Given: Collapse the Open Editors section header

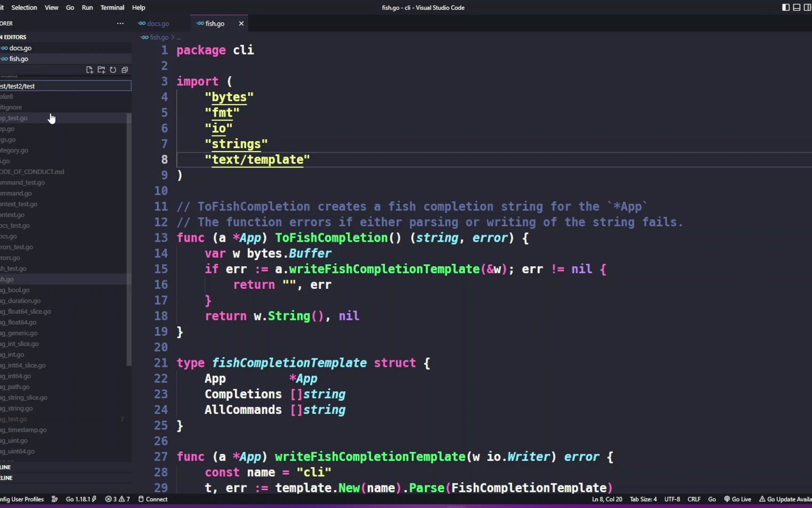Looking at the screenshot, I should 66,37.
